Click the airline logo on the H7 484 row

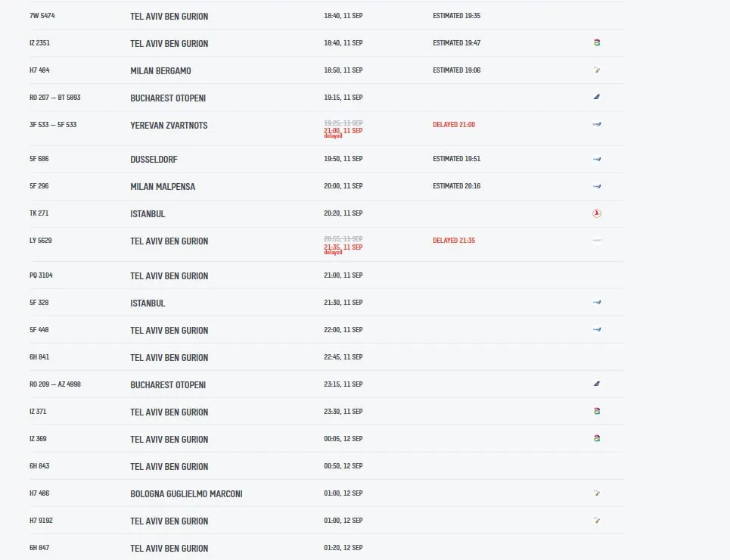pos(597,70)
